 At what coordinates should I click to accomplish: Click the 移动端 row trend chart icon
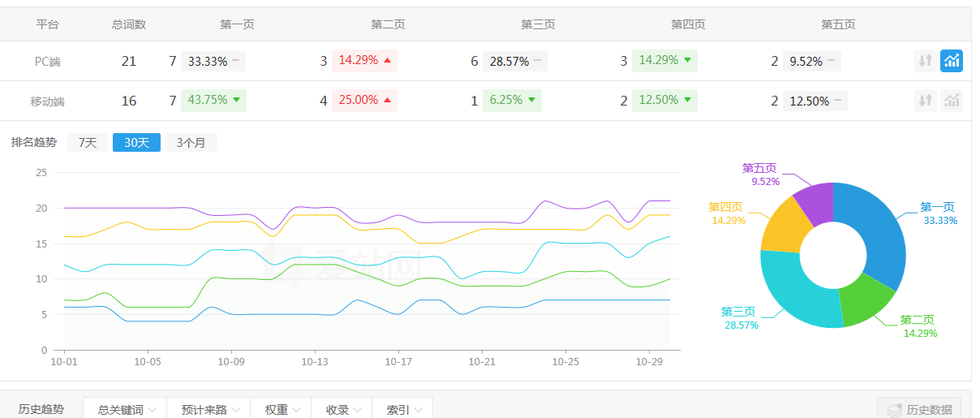951,101
